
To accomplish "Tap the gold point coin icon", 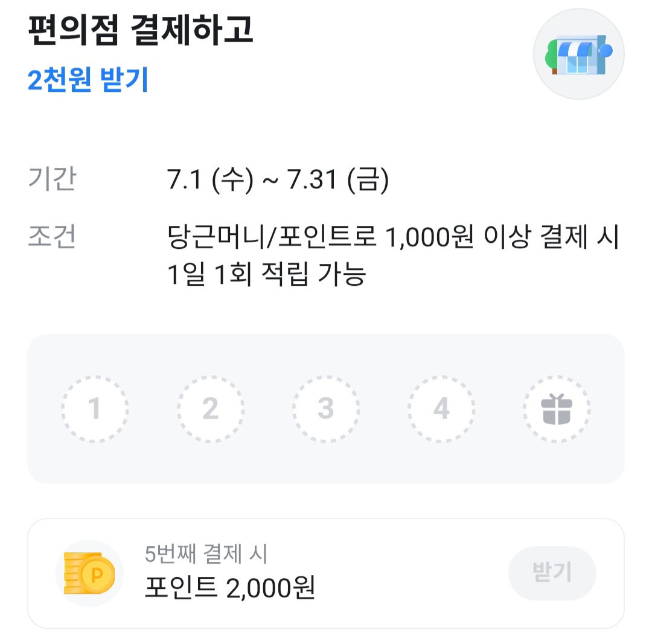I will (89, 573).
